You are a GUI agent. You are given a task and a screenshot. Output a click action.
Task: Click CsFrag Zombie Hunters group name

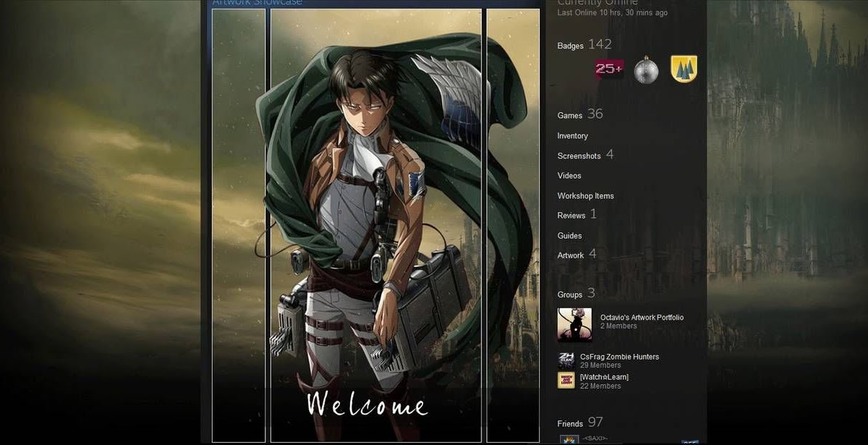point(619,357)
